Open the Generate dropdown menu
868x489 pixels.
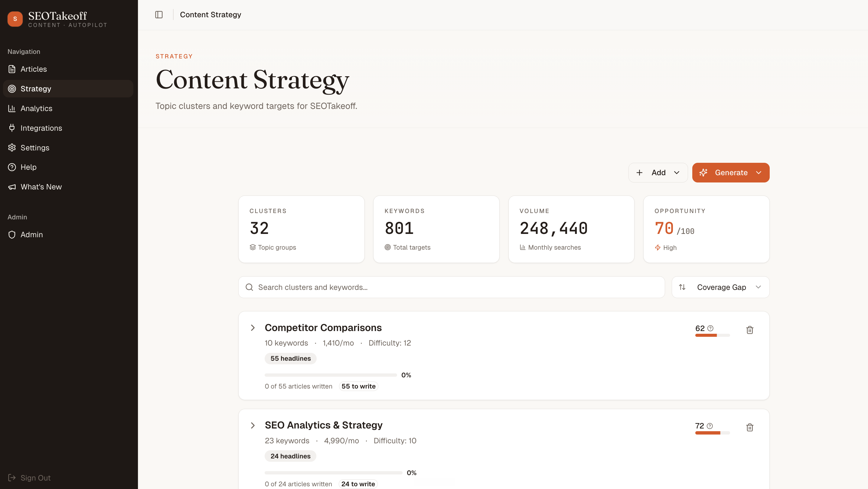pyautogui.click(x=730, y=173)
